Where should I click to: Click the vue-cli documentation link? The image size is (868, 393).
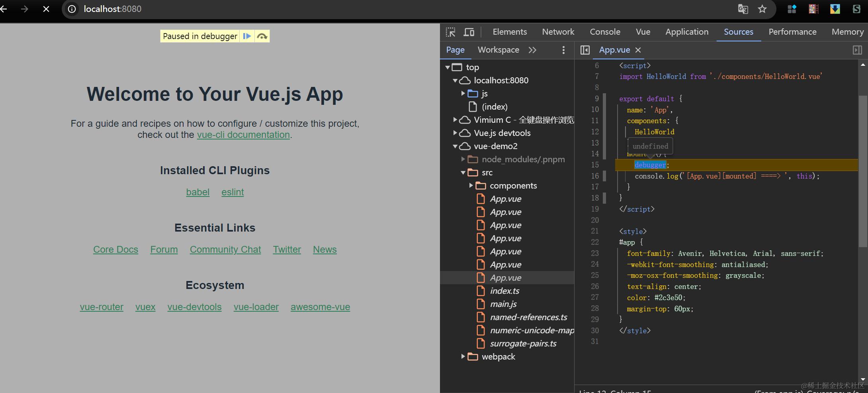click(243, 135)
